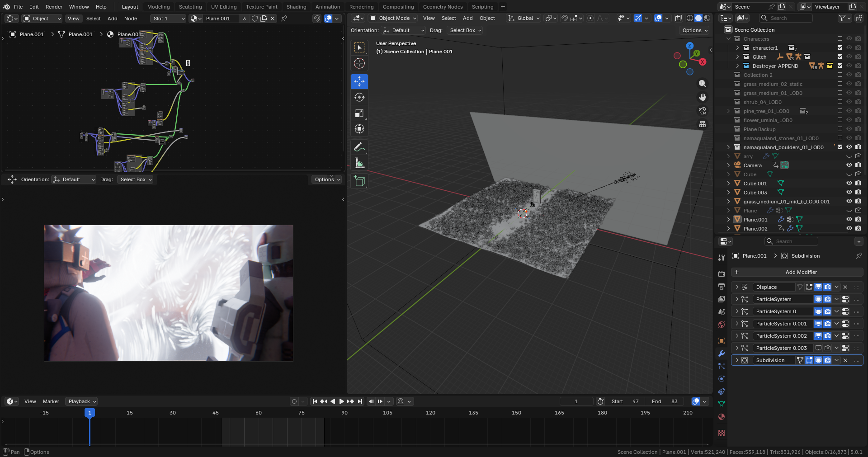Switch to the Shading workspace tab
The width and height of the screenshot is (868, 457).
coord(296,7)
